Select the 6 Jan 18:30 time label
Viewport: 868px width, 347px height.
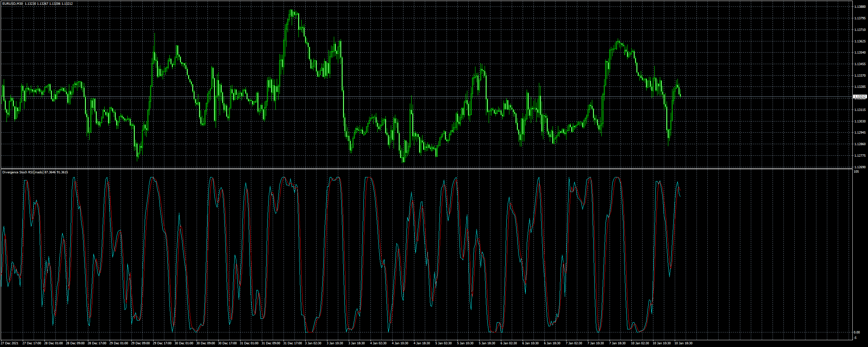coord(552,343)
